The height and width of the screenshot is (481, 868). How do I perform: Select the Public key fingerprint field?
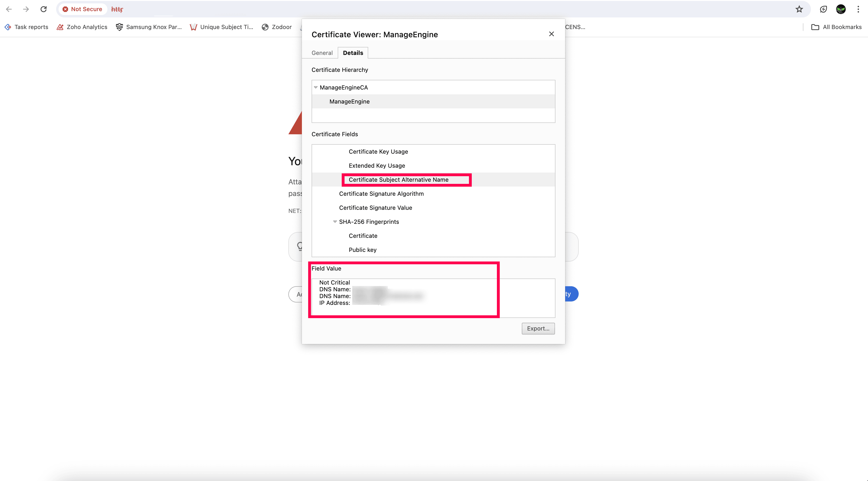(x=363, y=250)
